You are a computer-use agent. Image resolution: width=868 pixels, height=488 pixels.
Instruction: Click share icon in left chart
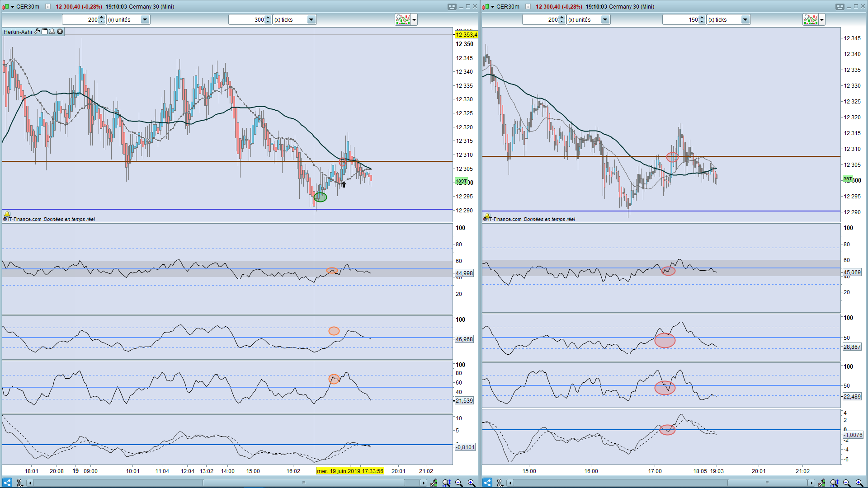point(7,483)
